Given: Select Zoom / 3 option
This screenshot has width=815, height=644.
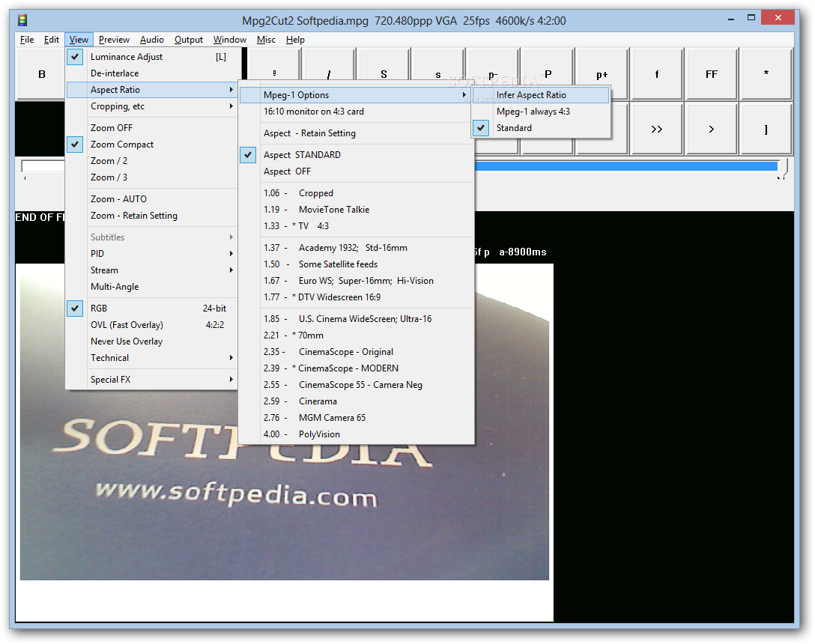Looking at the screenshot, I should (152, 177).
